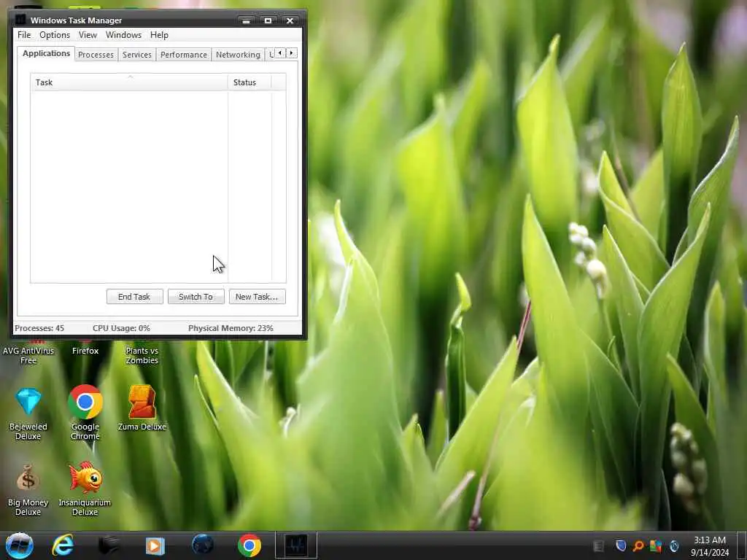Screen dimensions: 747x560
Task: Select the Task Manager taskbar button
Action: pos(296,545)
